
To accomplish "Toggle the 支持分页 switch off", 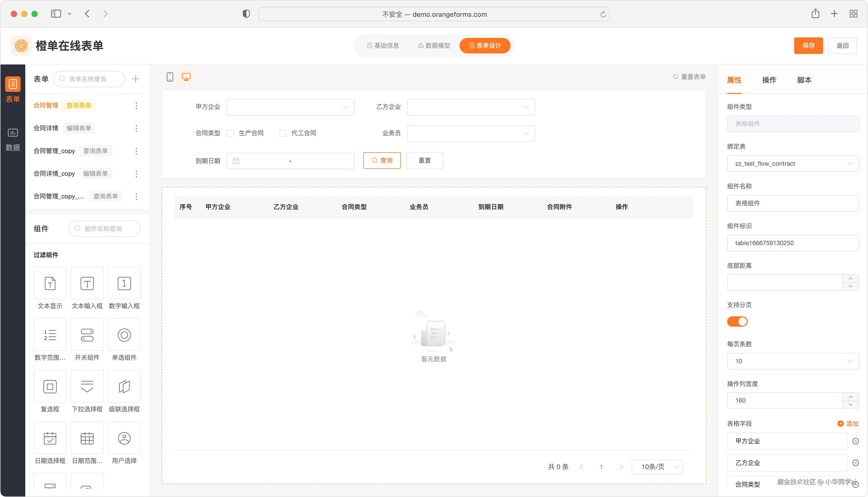I will coord(737,322).
